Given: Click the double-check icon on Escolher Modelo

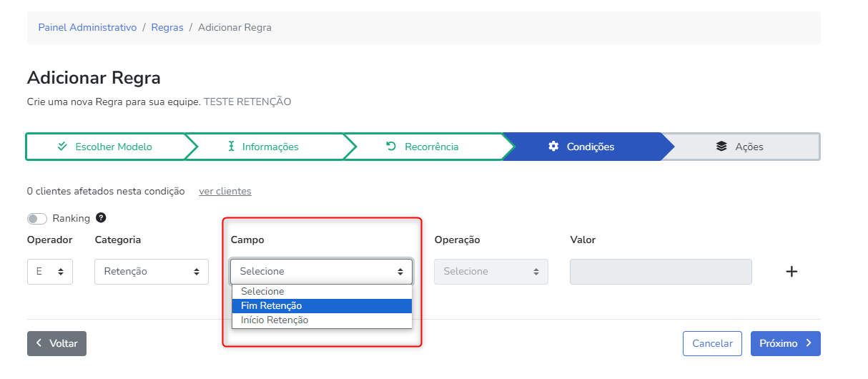Looking at the screenshot, I should point(62,147).
